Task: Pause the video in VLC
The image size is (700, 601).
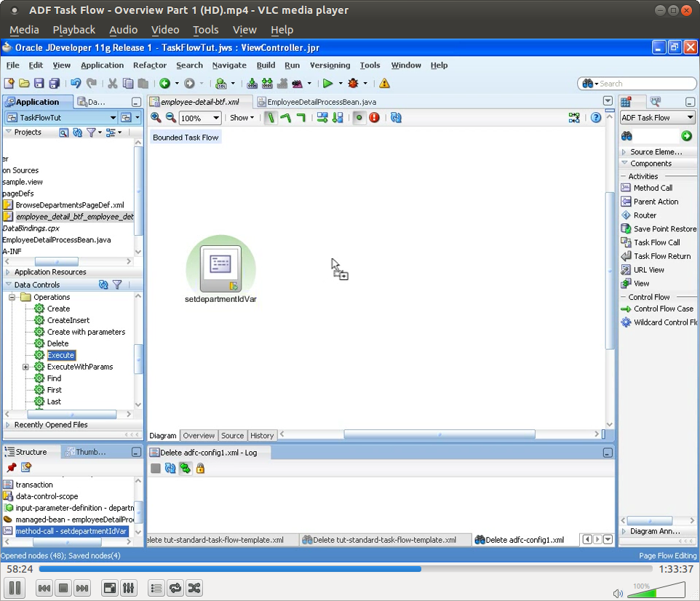Action: coord(14,588)
